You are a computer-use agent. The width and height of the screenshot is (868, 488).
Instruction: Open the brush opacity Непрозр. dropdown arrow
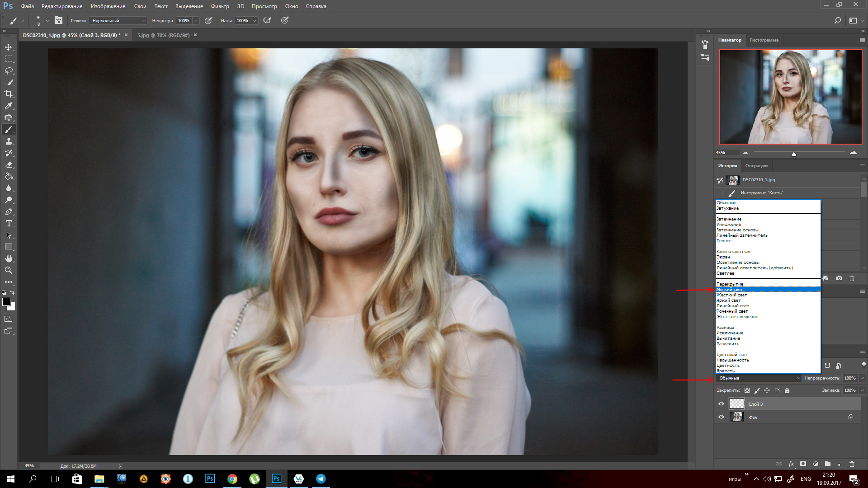point(196,20)
